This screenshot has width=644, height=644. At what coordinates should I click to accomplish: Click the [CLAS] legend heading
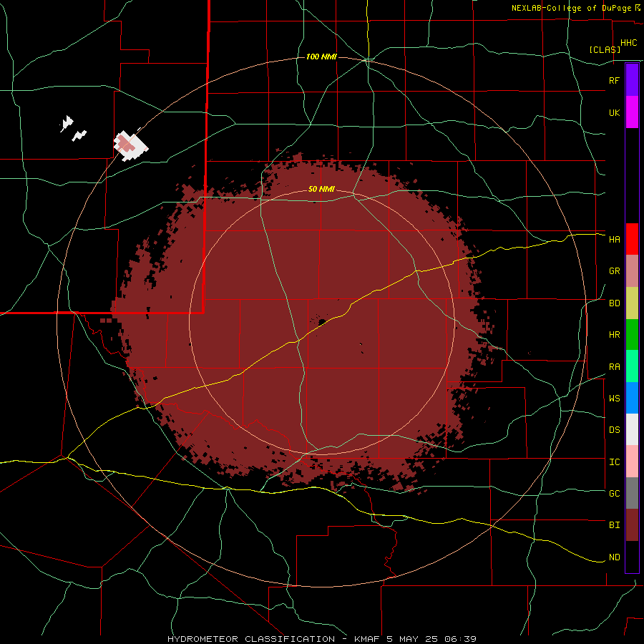point(605,49)
